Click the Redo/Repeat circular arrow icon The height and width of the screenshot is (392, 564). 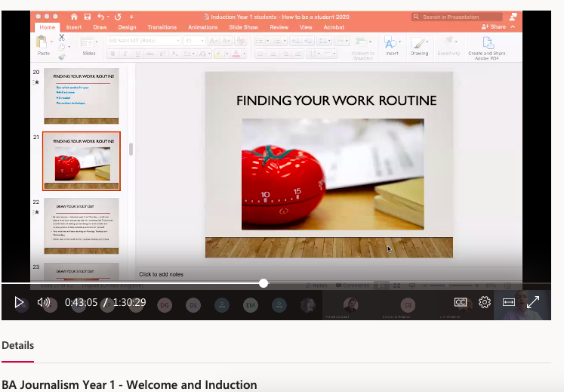[118, 17]
